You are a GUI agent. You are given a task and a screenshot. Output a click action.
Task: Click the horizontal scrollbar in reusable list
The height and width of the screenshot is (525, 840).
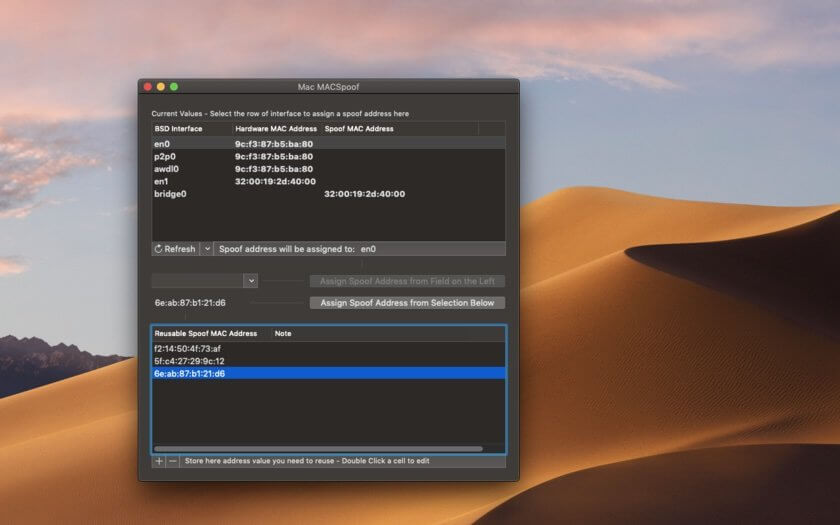point(318,449)
